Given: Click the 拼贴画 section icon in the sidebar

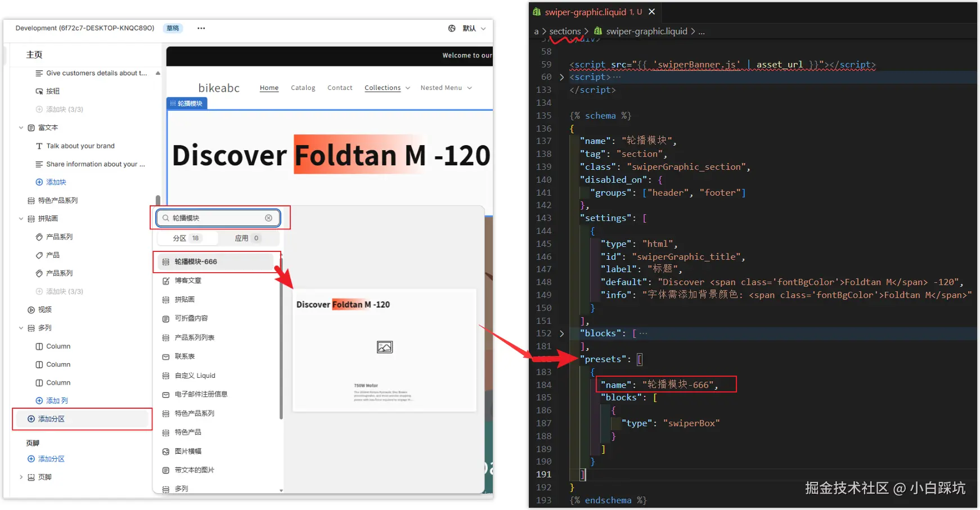Looking at the screenshot, I should click(31, 219).
